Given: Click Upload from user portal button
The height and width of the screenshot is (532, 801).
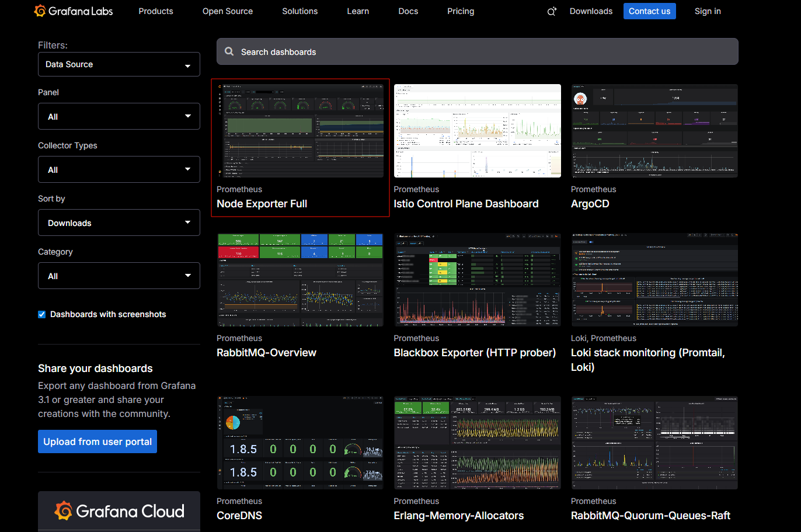Looking at the screenshot, I should click(x=97, y=441).
